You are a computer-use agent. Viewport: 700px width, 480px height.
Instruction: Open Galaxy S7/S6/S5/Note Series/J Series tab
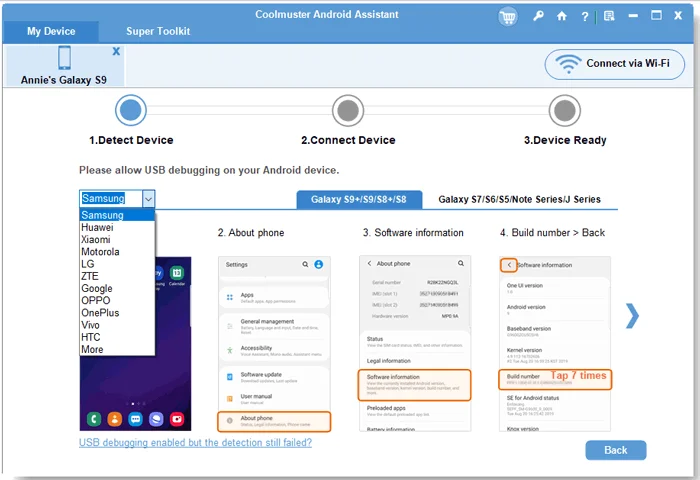(519, 200)
